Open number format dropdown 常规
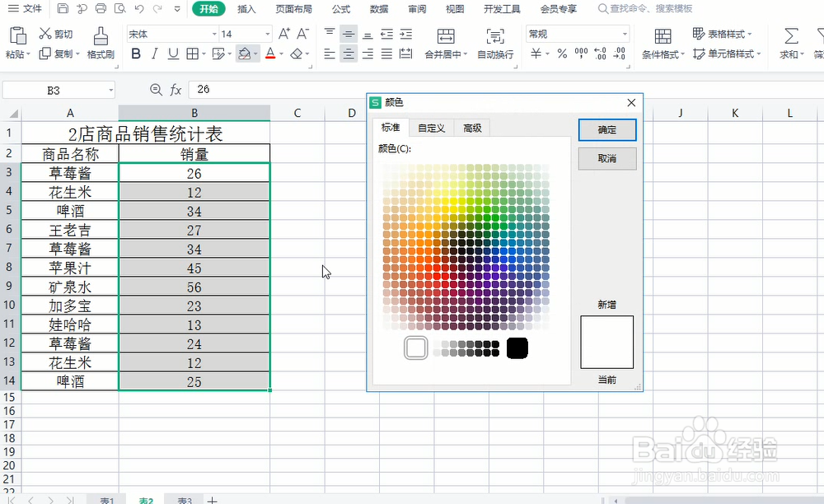Viewport: 824px width, 504px height. (625, 34)
